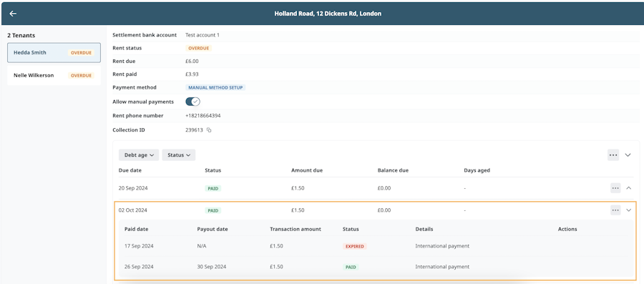Click the 02 Oct 2024 due date
This screenshot has height=284, width=644.
pos(132,210)
